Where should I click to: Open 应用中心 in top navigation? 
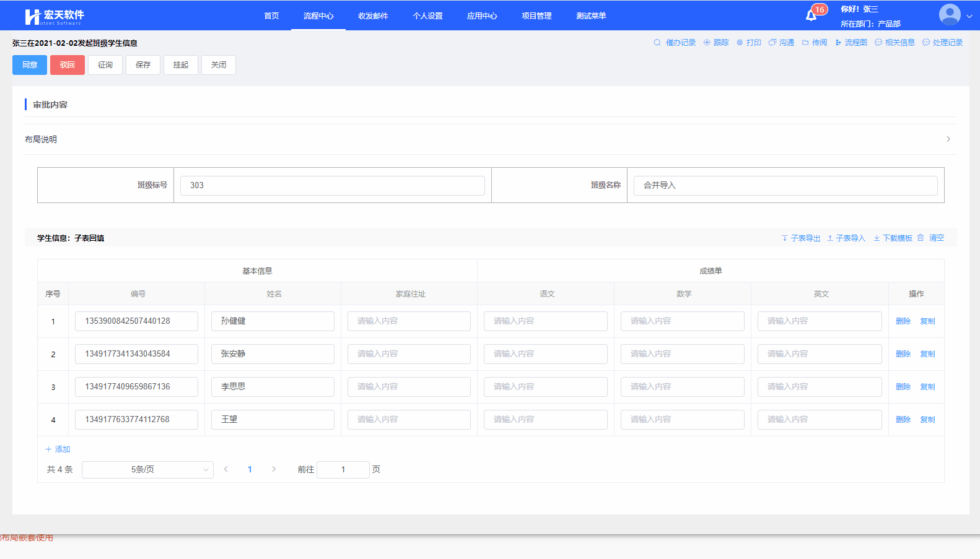[x=482, y=16]
